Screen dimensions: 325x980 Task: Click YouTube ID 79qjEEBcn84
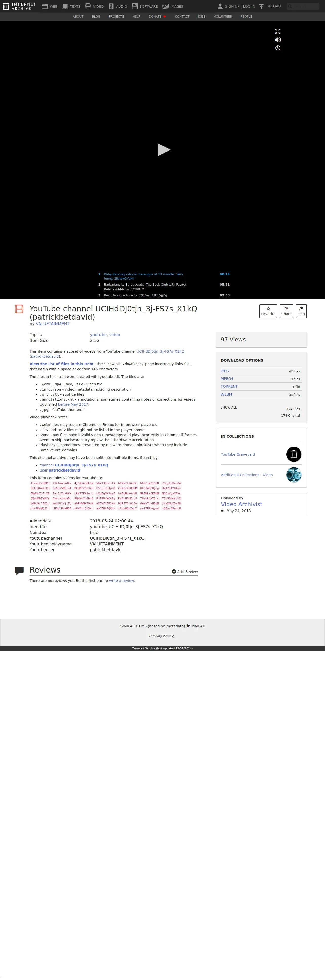(171, 483)
